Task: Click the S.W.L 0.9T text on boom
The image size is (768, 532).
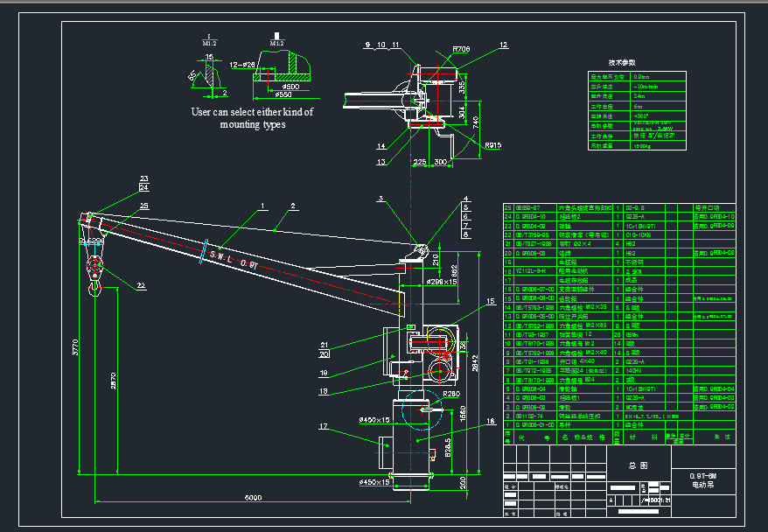Action: pyautogui.click(x=234, y=260)
